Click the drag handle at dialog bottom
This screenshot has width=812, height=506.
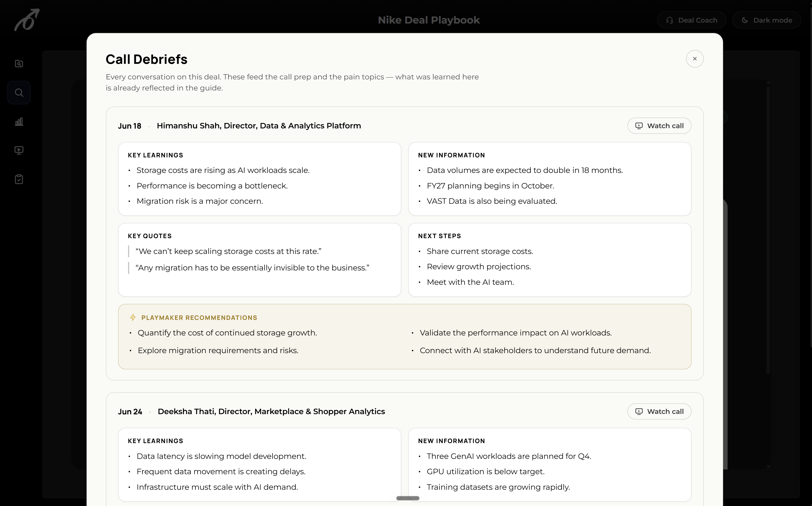408,498
